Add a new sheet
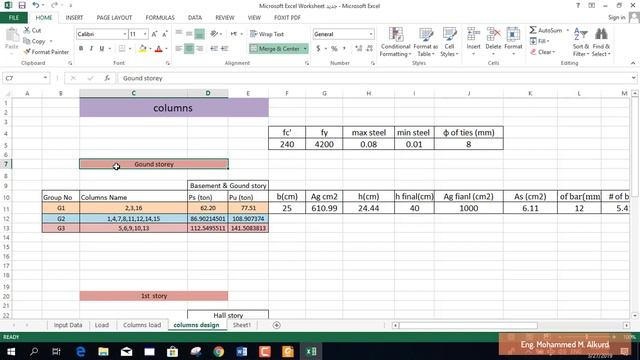The width and height of the screenshot is (640, 360). click(276, 325)
